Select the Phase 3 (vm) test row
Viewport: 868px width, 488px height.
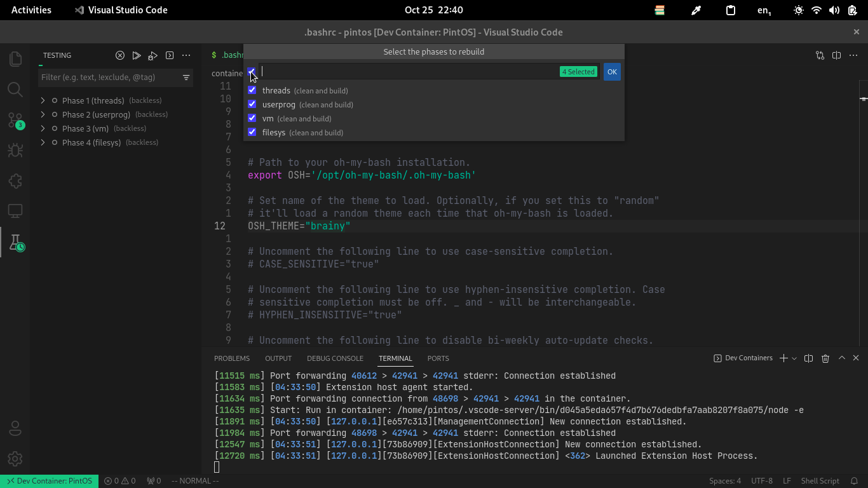click(115, 128)
